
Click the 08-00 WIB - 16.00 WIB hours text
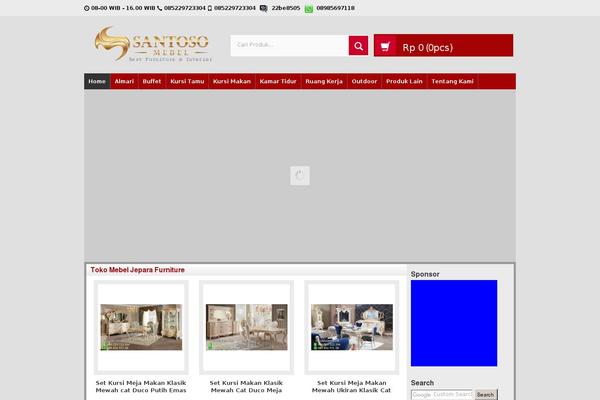click(123, 8)
